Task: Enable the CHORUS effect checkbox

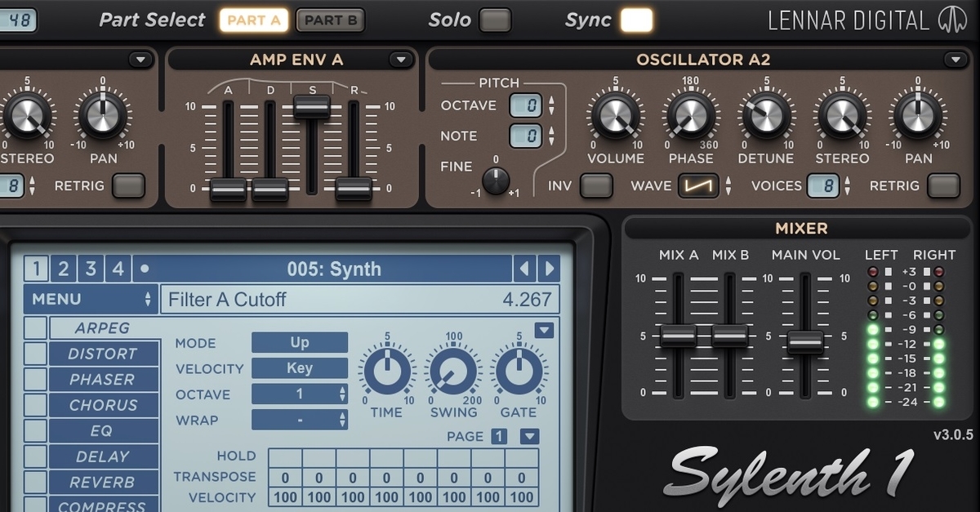Action: (x=35, y=405)
